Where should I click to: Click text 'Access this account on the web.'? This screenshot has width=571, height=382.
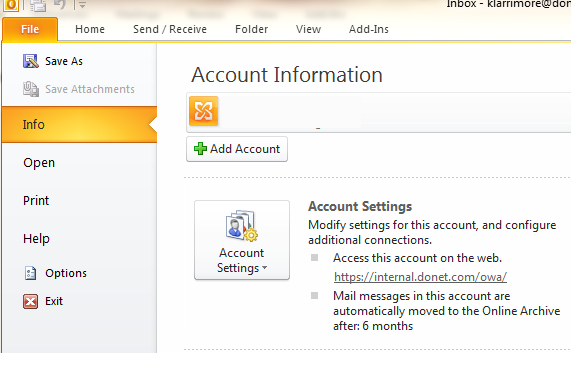tap(417, 258)
